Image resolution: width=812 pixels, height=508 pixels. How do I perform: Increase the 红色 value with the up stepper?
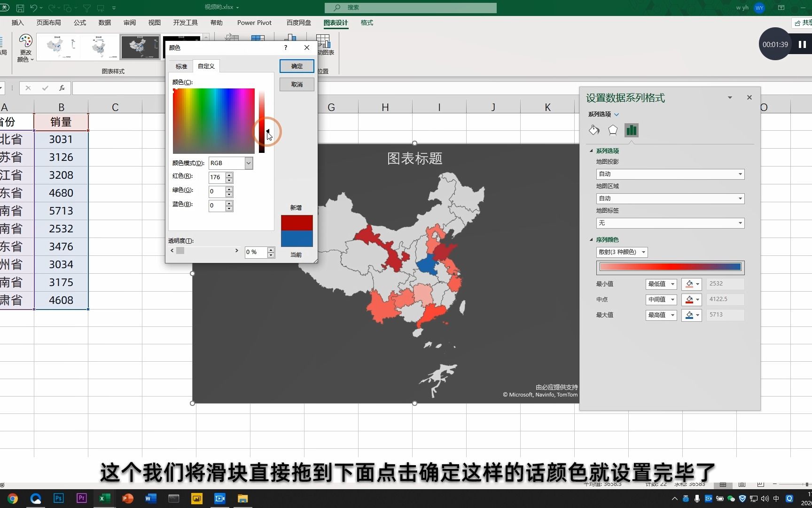coord(229,175)
